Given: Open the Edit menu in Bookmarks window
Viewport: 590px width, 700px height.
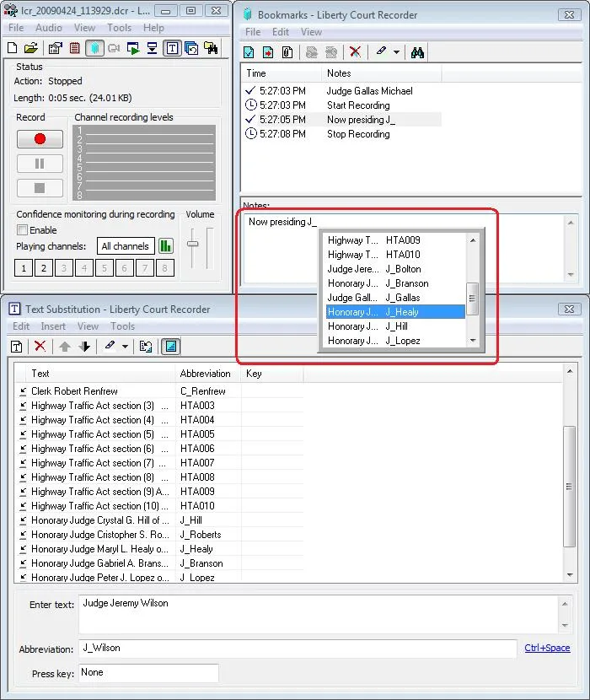Looking at the screenshot, I should [x=281, y=32].
